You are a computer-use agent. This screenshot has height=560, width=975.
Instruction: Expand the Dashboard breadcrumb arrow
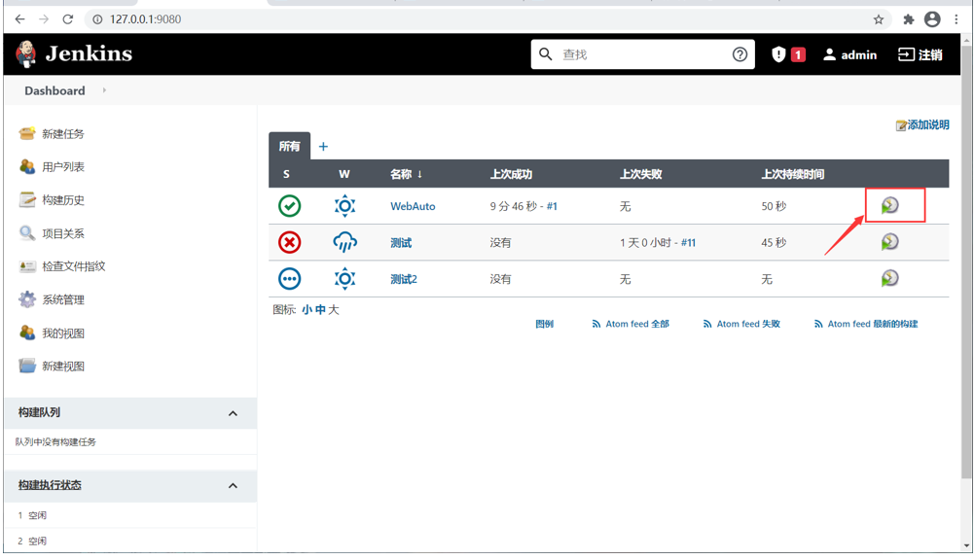[104, 90]
